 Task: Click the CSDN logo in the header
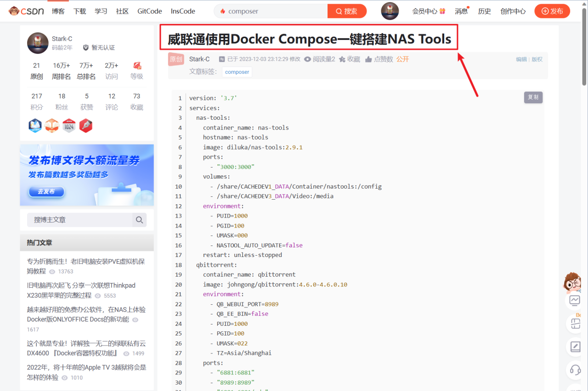click(26, 11)
